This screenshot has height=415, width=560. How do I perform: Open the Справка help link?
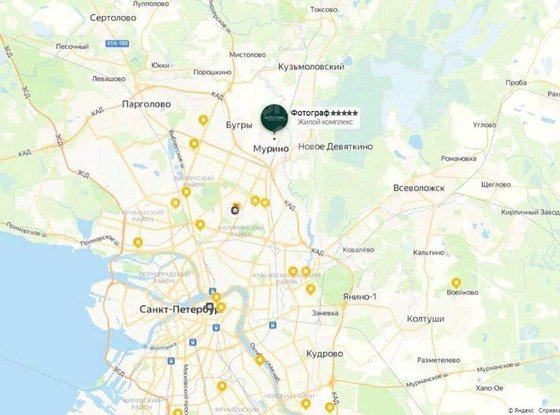pyautogui.click(x=549, y=411)
